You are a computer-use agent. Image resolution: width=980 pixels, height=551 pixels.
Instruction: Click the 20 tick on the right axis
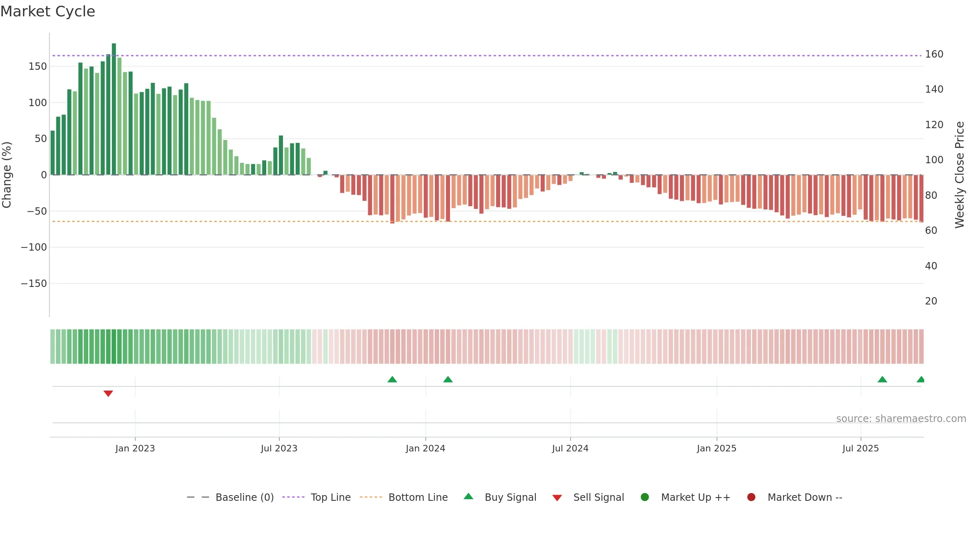click(x=931, y=301)
